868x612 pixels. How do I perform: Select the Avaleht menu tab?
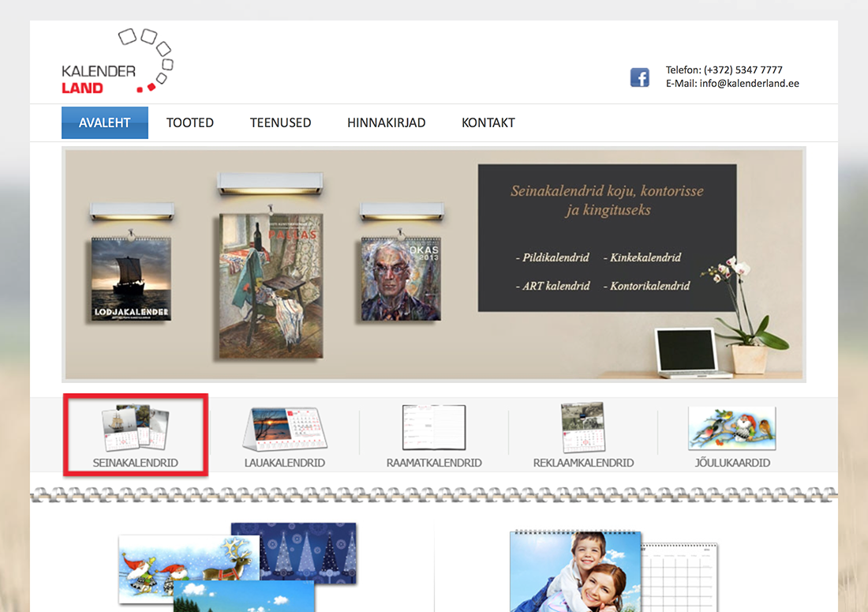(105, 122)
